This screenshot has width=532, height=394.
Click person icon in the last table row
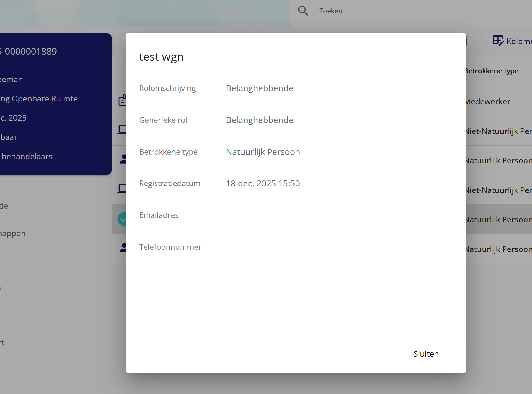pyautogui.click(x=123, y=248)
